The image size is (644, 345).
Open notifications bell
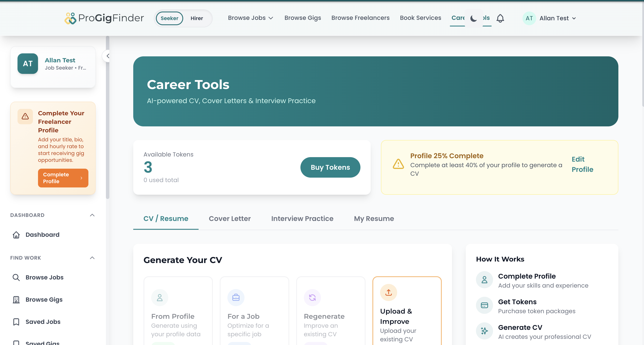(x=500, y=18)
